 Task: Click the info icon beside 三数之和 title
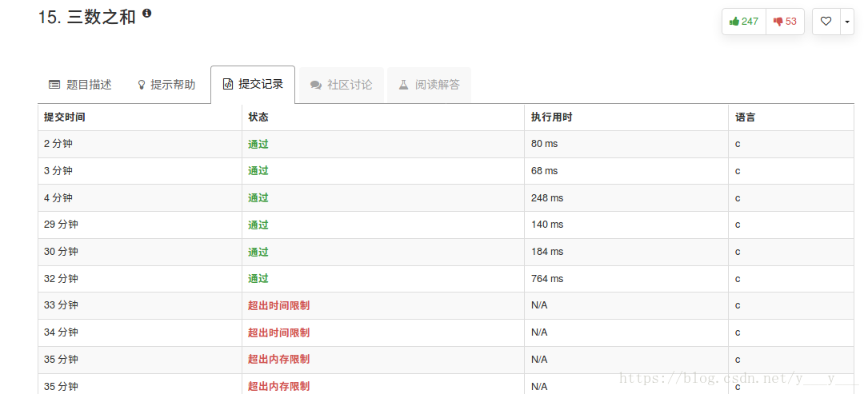[x=146, y=13]
